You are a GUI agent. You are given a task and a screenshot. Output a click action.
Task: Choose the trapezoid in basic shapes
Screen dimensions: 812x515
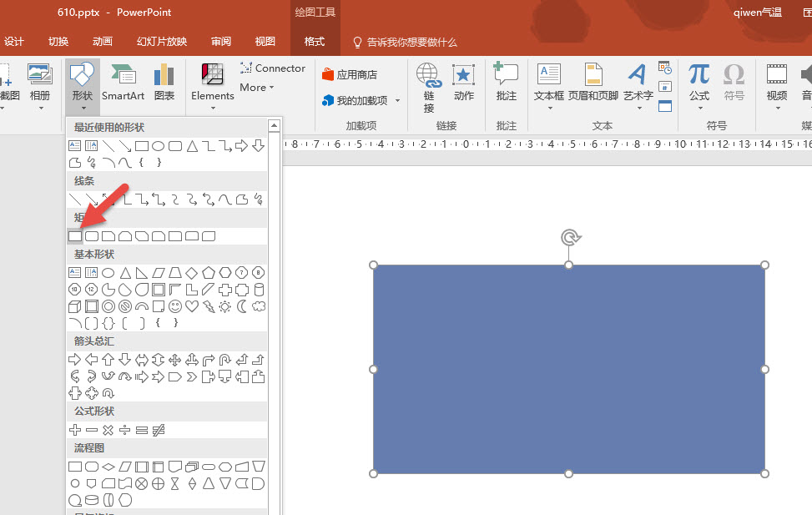175,273
